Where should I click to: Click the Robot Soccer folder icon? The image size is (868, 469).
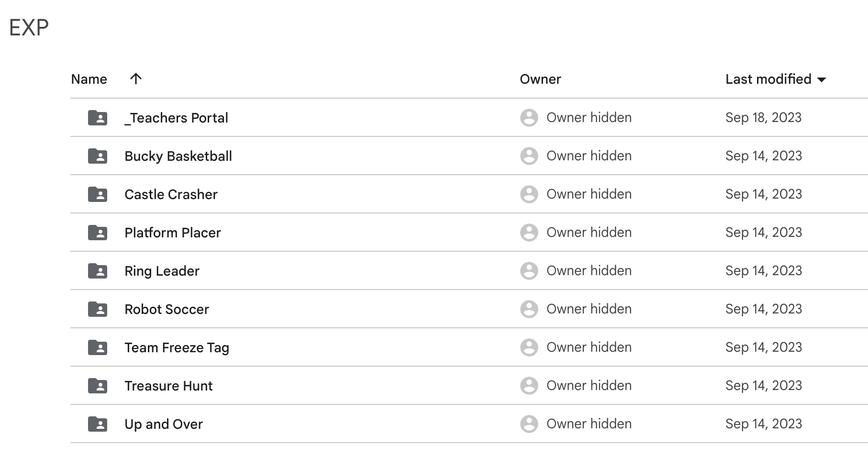pos(97,309)
